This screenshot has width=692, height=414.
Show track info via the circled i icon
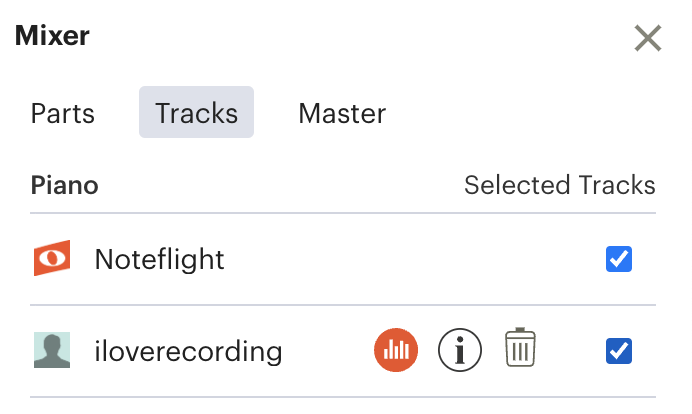tap(460, 350)
